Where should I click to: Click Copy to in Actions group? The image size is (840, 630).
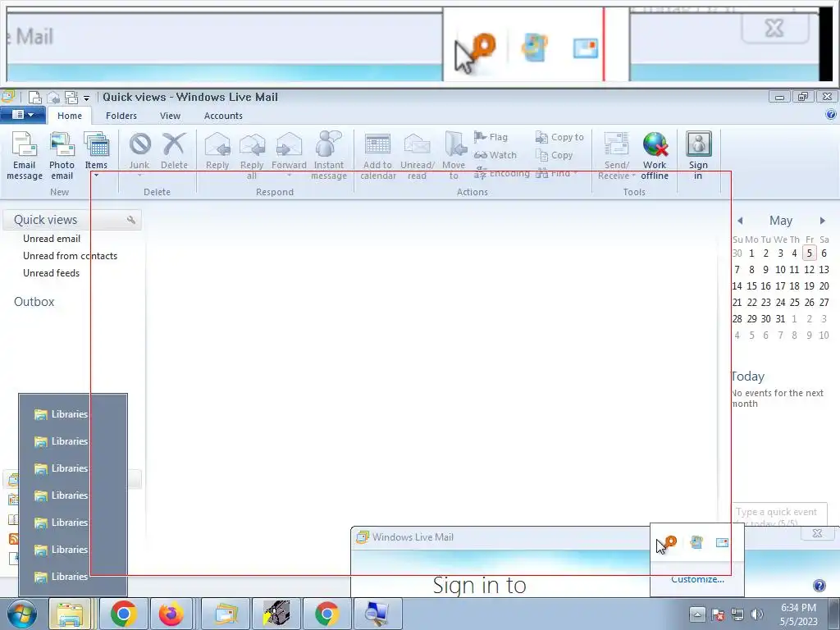(x=559, y=137)
